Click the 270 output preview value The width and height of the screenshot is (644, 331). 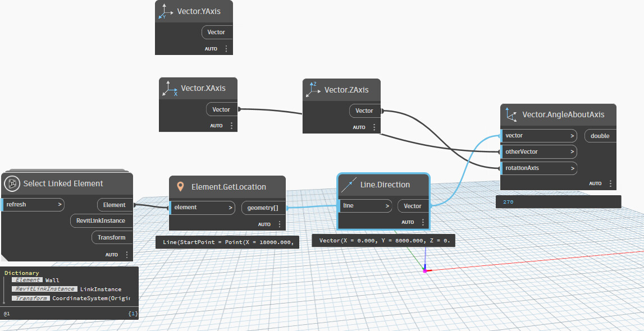(x=508, y=202)
